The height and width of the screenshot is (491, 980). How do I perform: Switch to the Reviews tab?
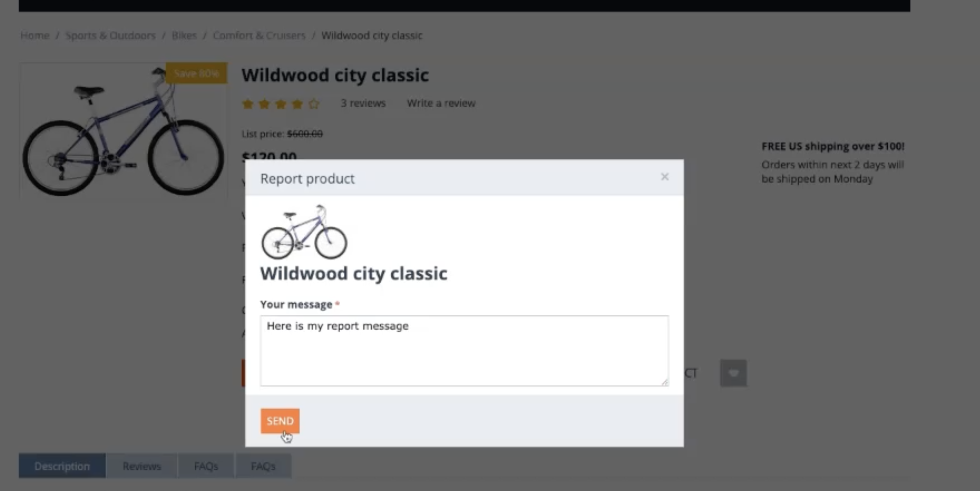click(142, 466)
